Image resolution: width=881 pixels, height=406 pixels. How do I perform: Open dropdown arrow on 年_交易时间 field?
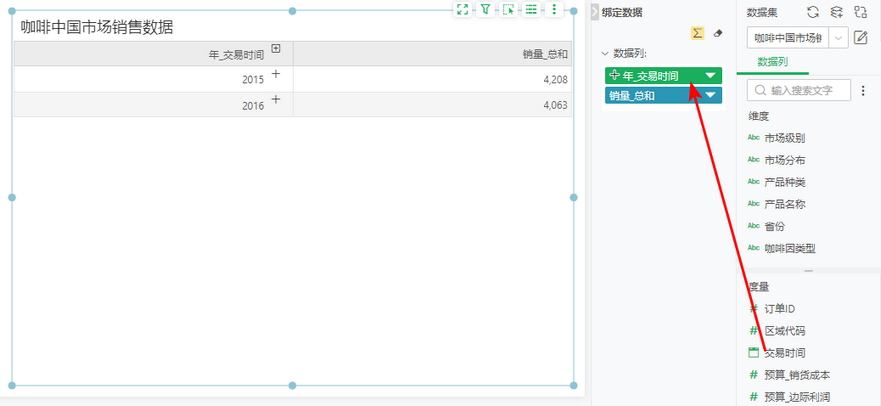click(x=710, y=76)
